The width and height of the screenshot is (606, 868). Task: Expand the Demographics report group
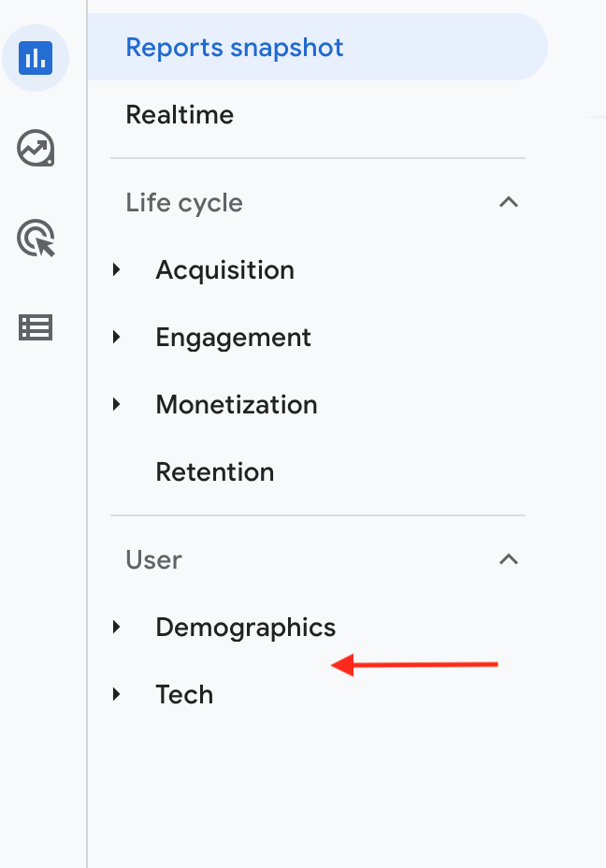[117, 627]
